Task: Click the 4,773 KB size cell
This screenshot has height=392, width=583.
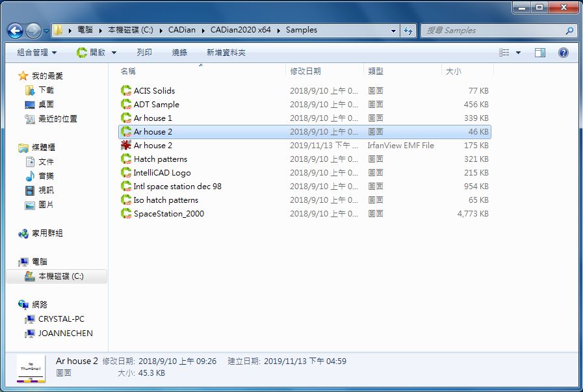Action: point(473,214)
